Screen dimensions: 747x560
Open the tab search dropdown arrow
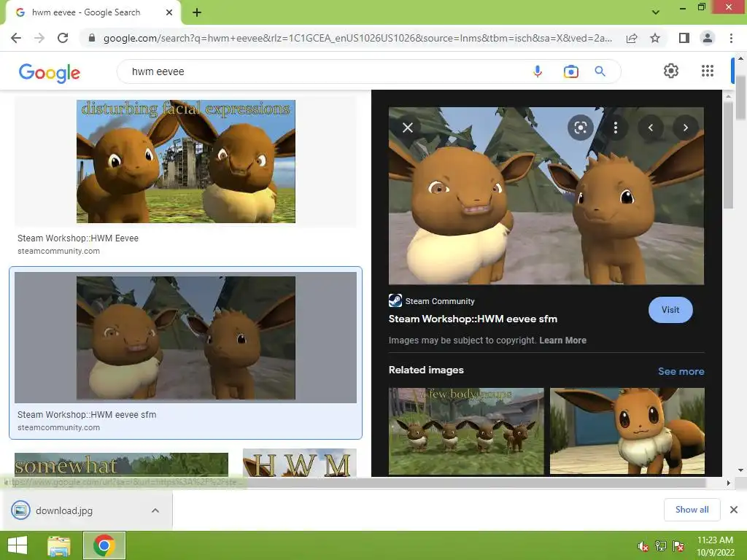click(656, 12)
